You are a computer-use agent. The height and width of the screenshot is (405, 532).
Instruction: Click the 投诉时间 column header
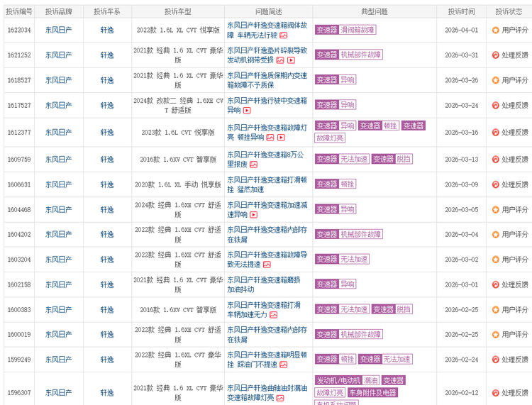pos(461,11)
